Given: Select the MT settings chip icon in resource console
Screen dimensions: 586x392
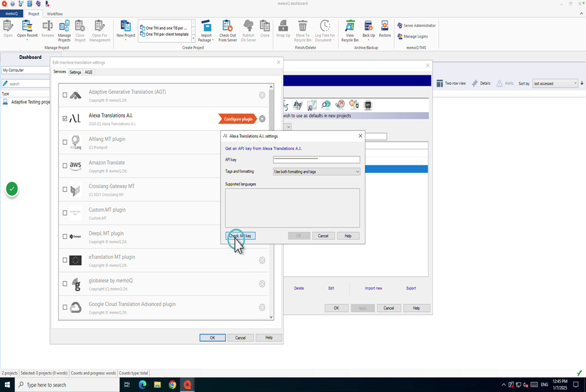Looking at the screenshot, I should point(368,105).
